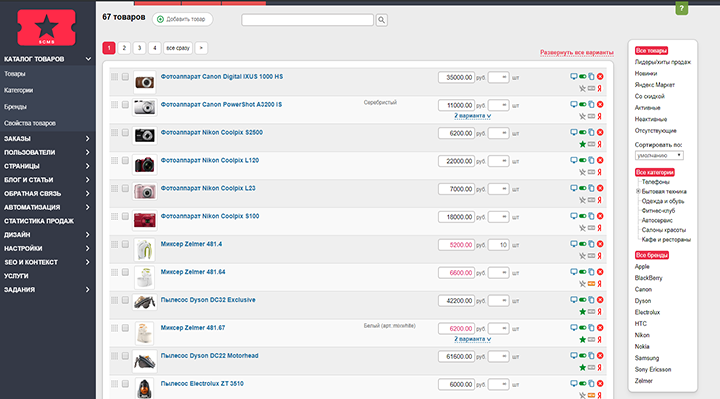Expand the Бытовая техника category tree
The height and width of the screenshot is (399, 720).
638,191
